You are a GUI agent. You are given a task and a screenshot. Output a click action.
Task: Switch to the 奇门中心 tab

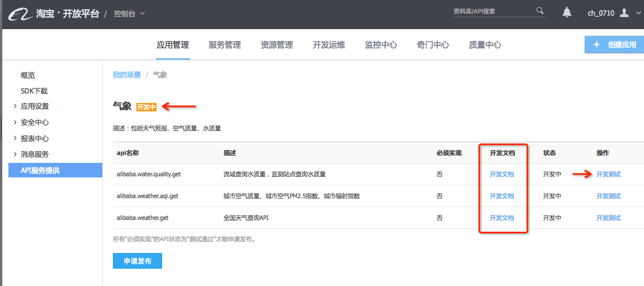pos(433,45)
